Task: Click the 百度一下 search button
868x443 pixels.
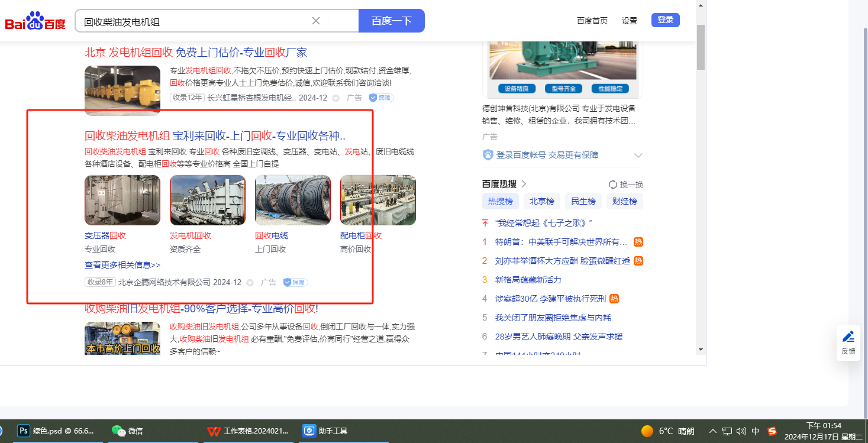Action: tap(392, 21)
